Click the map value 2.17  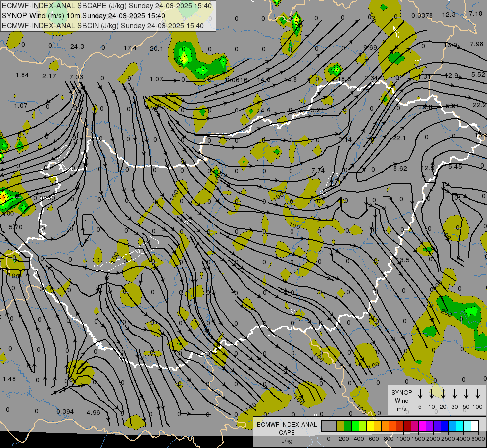pyautogui.click(x=49, y=76)
